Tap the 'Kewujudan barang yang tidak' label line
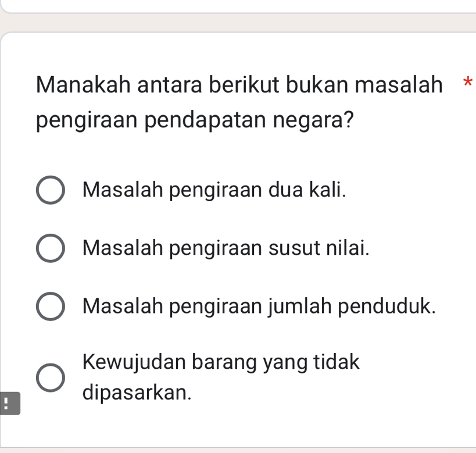 click(x=221, y=362)
